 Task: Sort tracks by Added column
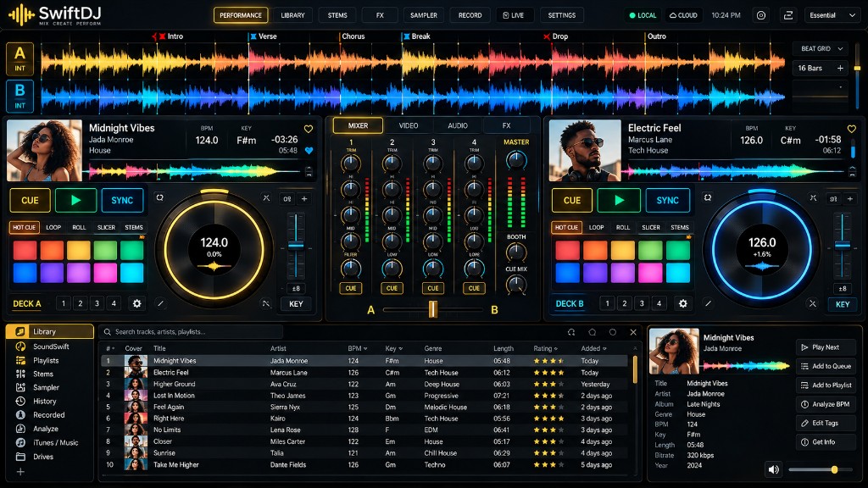click(x=593, y=348)
